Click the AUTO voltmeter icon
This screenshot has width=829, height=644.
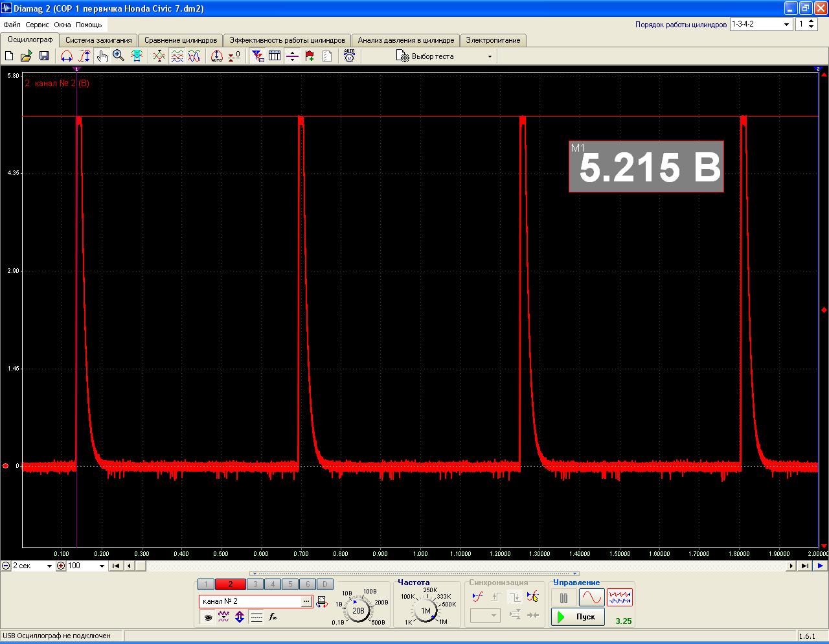pos(350,56)
